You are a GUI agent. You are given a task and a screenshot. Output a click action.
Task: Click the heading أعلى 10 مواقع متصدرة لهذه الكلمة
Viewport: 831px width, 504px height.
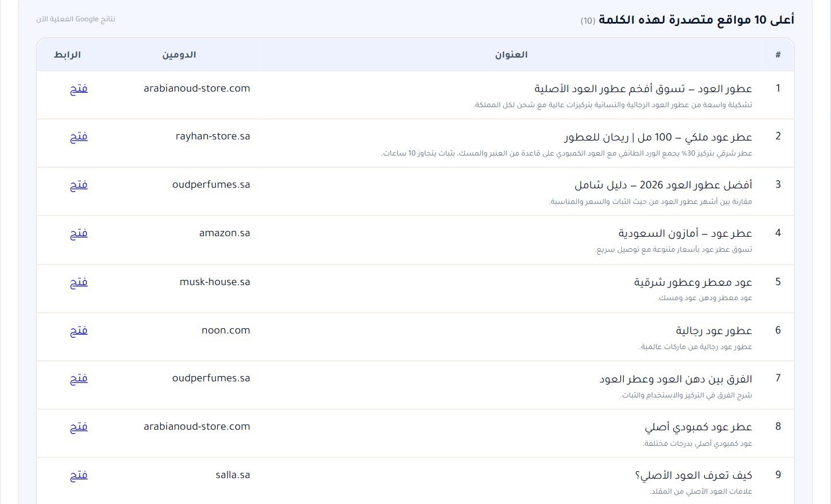[x=697, y=20]
